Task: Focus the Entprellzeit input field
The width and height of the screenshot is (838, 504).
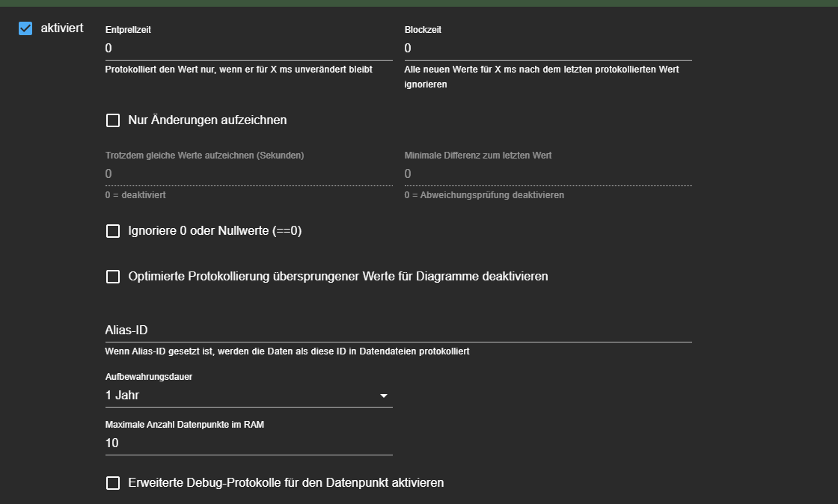Action: (x=248, y=49)
